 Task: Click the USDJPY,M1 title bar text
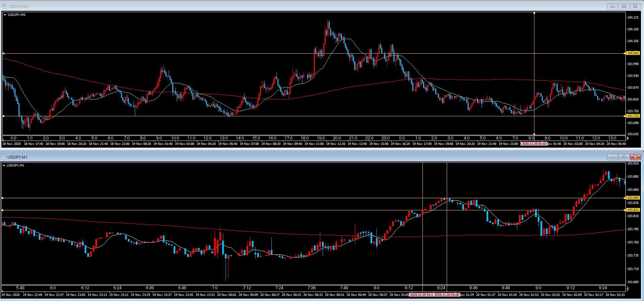point(18,157)
